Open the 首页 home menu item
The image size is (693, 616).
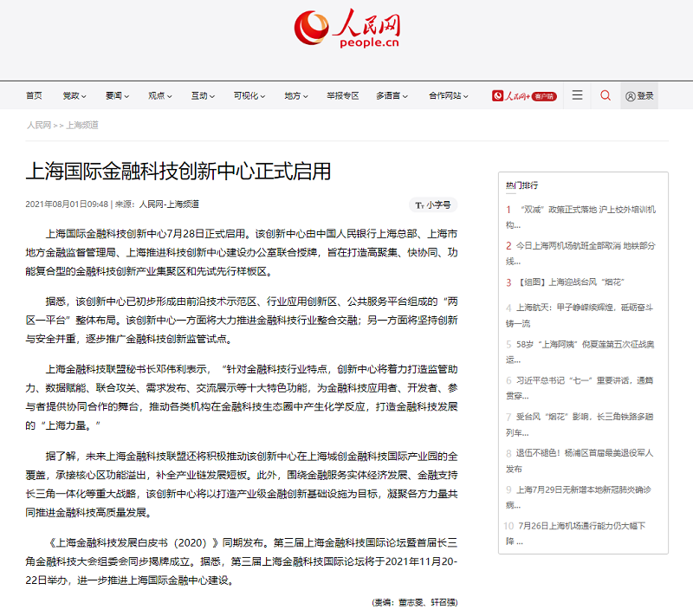34,96
